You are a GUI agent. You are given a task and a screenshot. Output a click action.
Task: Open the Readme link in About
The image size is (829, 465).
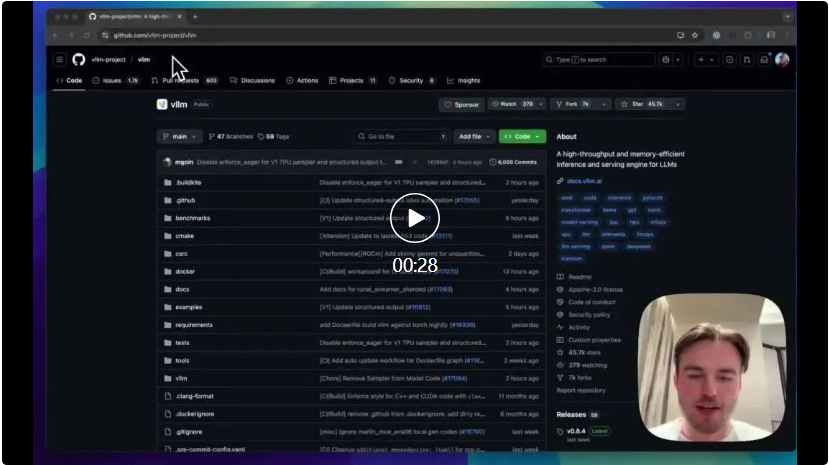pyautogui.click(x=579, y=277)
